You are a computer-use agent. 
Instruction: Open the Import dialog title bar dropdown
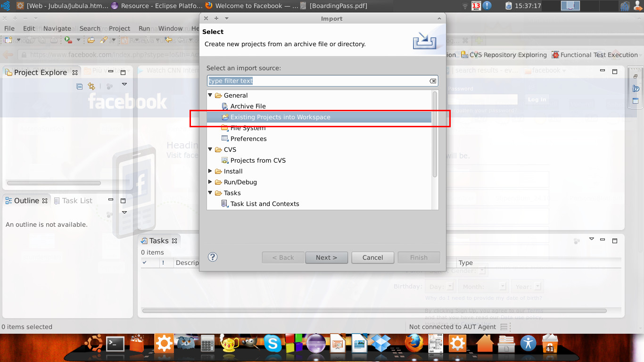pyautogui.click(x=227, y=18)
